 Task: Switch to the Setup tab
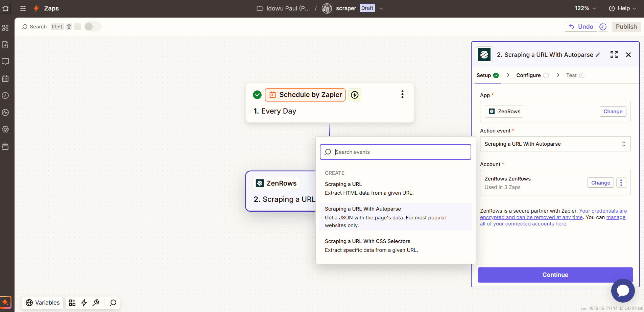tap(487, 75)
